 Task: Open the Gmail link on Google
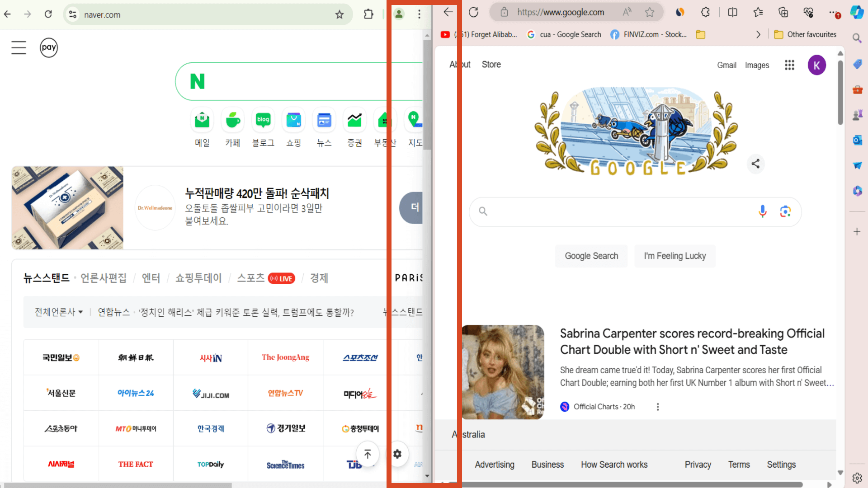click(726, 65)
